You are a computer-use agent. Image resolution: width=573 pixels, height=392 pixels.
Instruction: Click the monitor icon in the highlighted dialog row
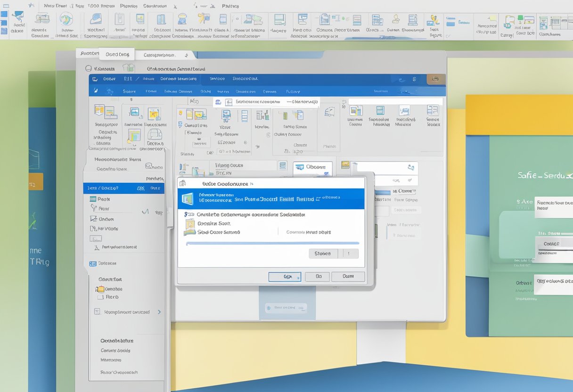pyautogui.click(x=188, y=198)
